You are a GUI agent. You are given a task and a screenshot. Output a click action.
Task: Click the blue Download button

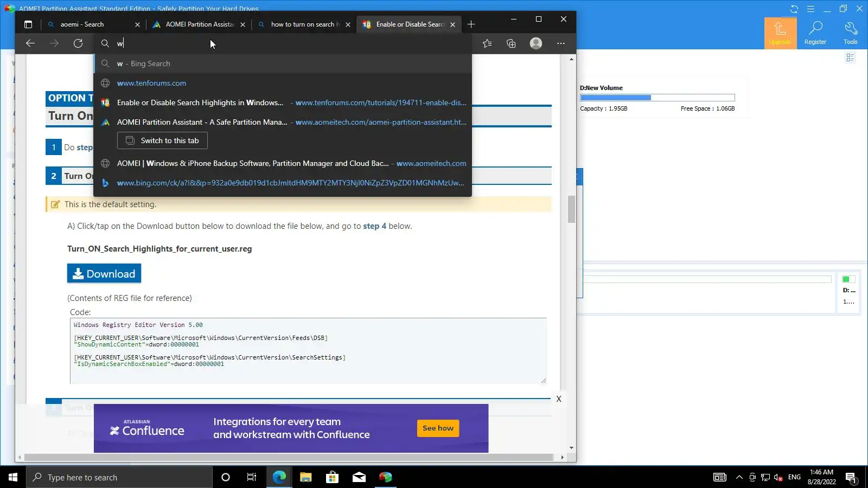pyautogui.click(x=104, y=273)
